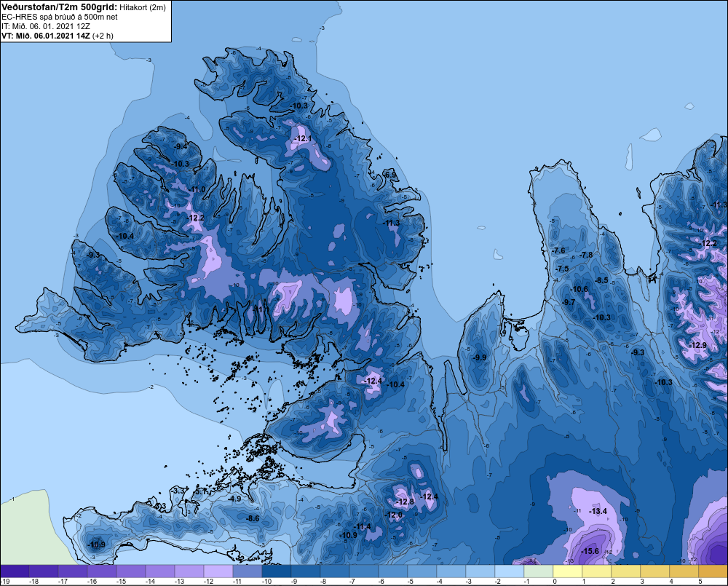Click the pale yellow legend swatch above 0
This screenshot has width=728, height=586.
point(567,571)
